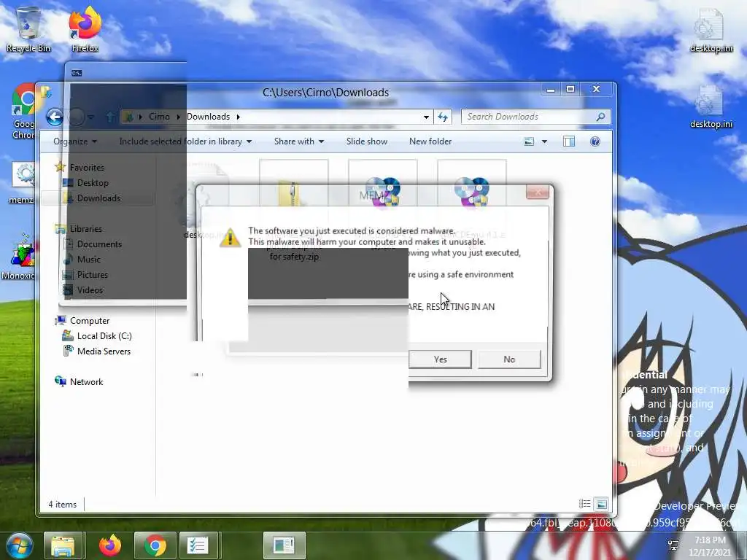Expand the Downloads breadcrumb arrow
Viewport: 747px width, 560px height.
pos(239,117)
